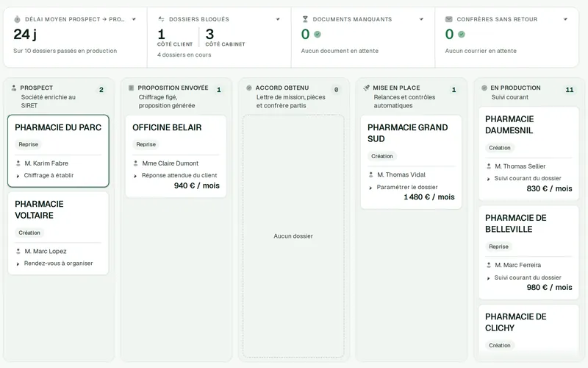Click the person icon beside M. Marc Lopez
Image resolution: width=588 pixels, height=368 pixels.
tap(18, 251)
